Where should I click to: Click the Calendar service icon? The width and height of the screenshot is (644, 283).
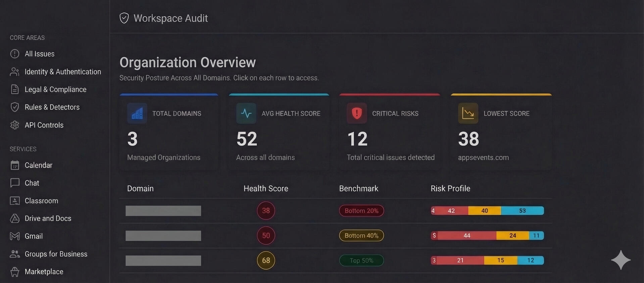point(15,165)
